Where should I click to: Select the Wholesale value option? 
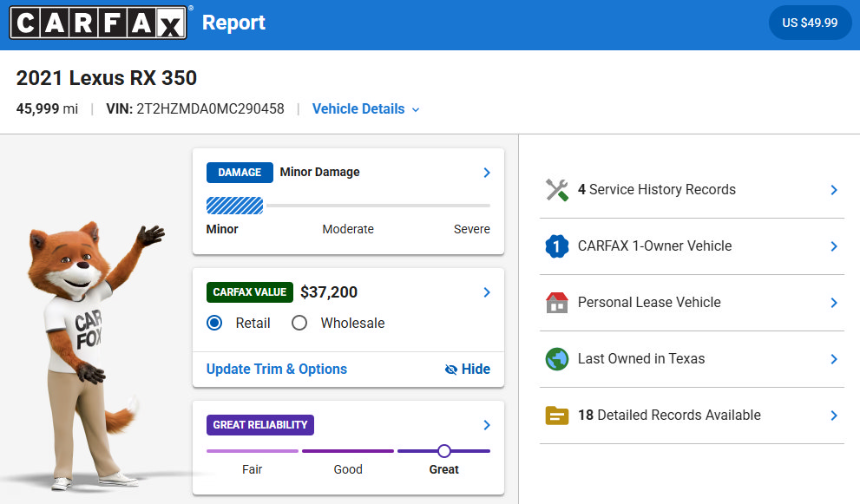point(299,323)
